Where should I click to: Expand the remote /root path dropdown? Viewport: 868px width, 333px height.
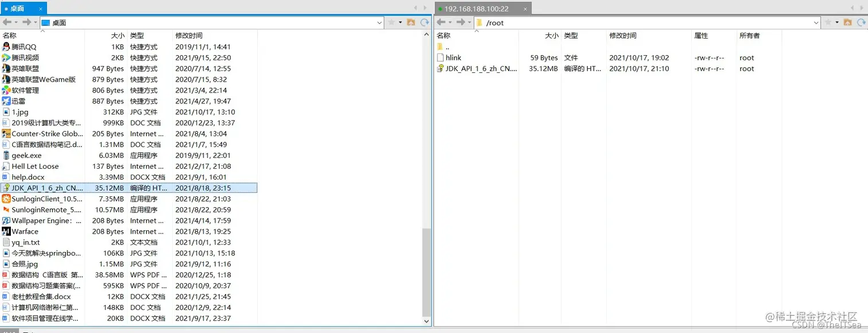coord(816,23)
